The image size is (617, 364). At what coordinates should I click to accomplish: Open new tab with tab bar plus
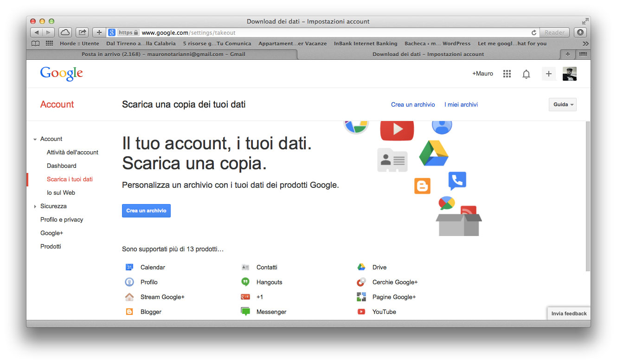pos(567,54)
